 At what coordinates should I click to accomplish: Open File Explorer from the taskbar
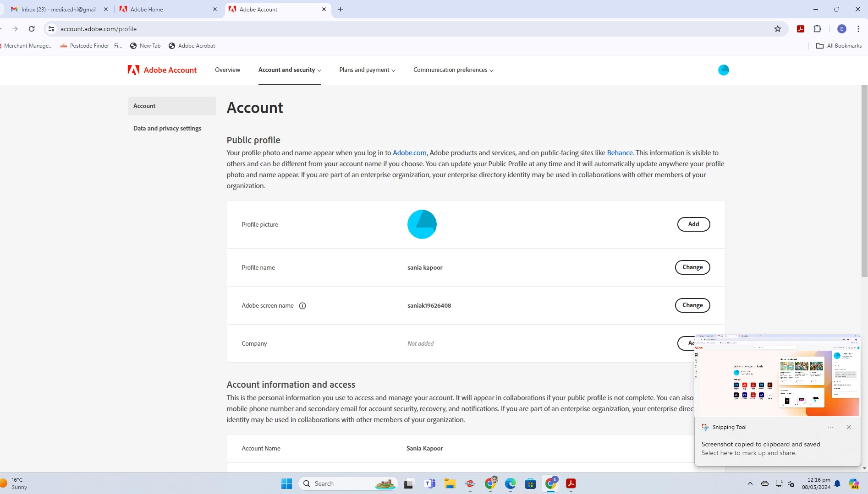pyautogui.click(x=450, y=483)
